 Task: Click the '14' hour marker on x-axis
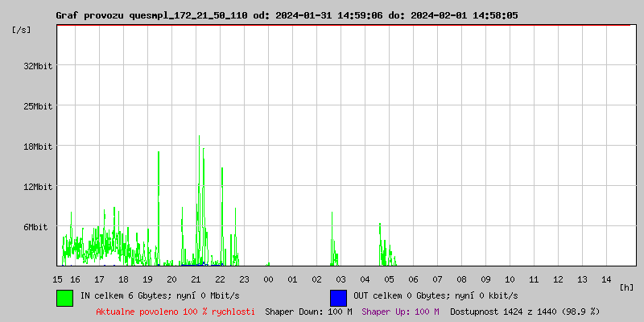coord(606,279)
